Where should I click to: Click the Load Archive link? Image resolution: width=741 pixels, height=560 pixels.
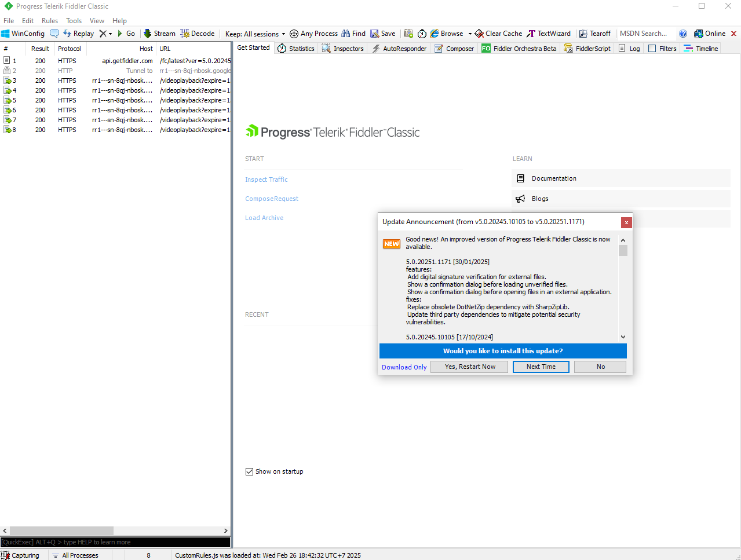264,218
